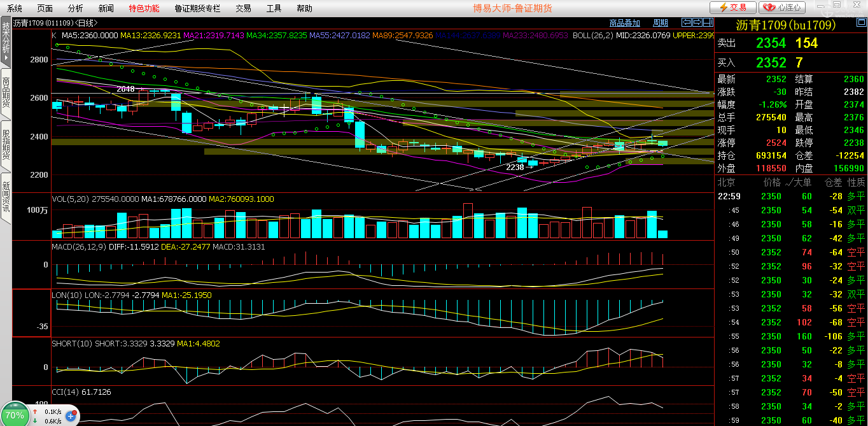Click the 最高 value 2376
Image resolution: width=868 pixels, height=426 pixels.
[853, 117]
